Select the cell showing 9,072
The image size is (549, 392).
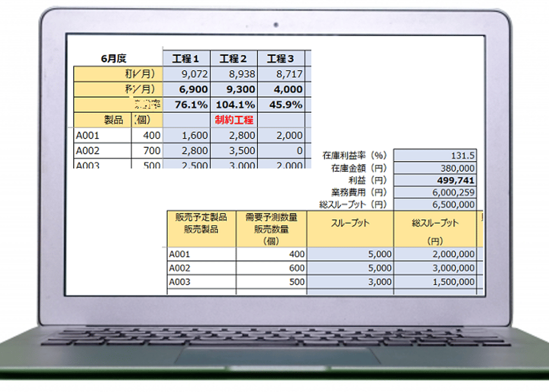pos(187,74)
